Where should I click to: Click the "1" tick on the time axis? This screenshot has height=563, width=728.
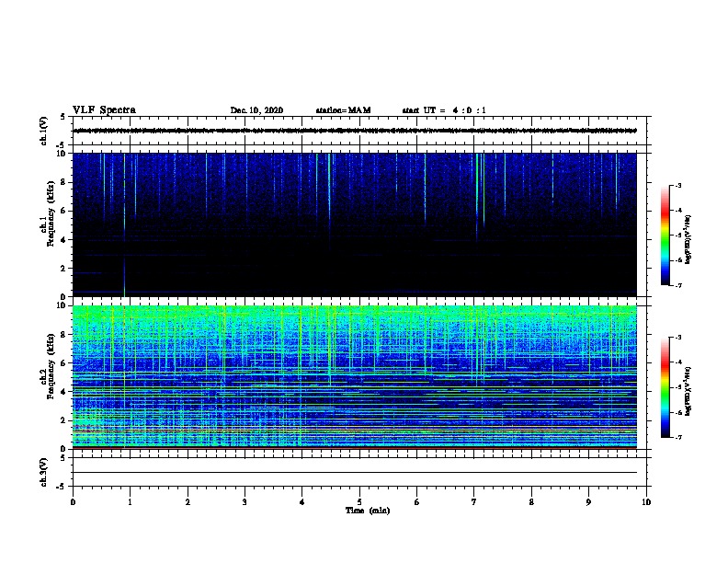[130, 502]
